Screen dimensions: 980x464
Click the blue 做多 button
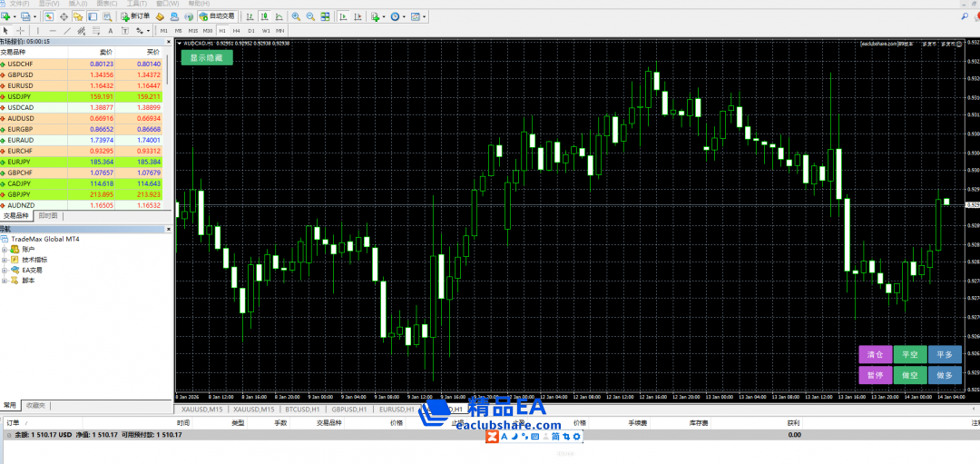(945, 375)
